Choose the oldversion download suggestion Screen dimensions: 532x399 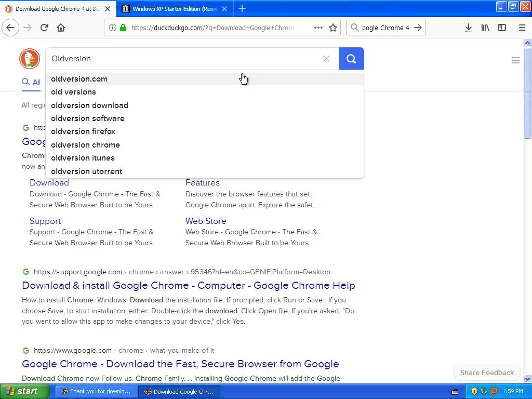point(205,105)
